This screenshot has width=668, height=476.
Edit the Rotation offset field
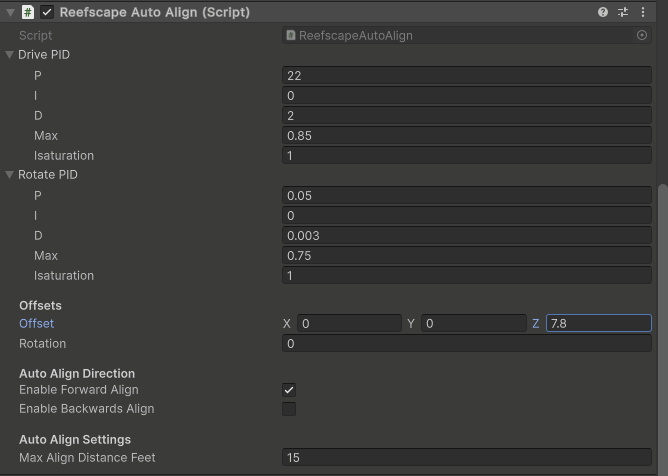(x=467, y=343)
